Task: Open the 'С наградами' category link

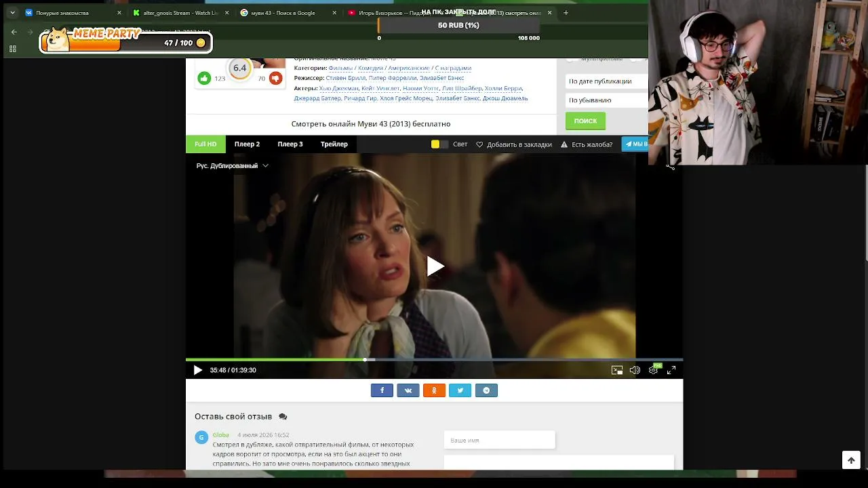Action: click(453, 68)
